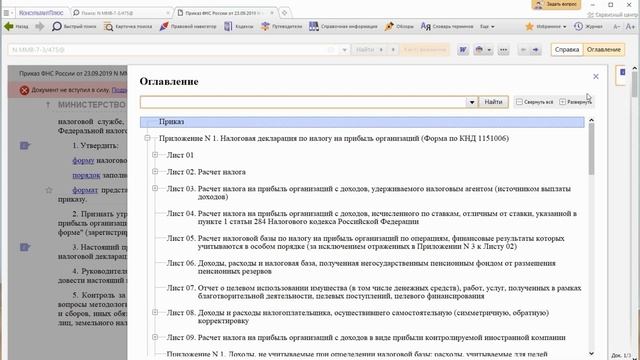Screen dimensions: 640x360
Task: Decrease font size with A- button
Action: [x=616, y=27]
